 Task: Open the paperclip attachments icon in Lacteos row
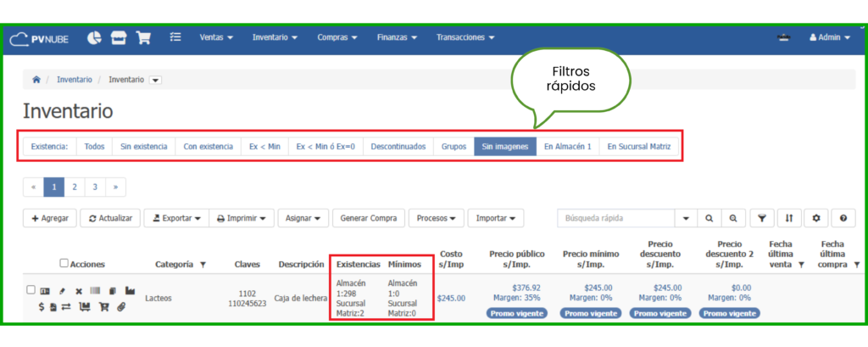pyautogui.click(x=121, y=306)
